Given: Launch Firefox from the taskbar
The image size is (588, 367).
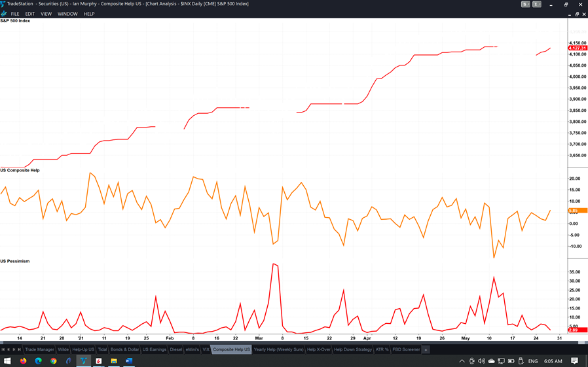Looking at the screenshot, I should (x=24, y=361).
